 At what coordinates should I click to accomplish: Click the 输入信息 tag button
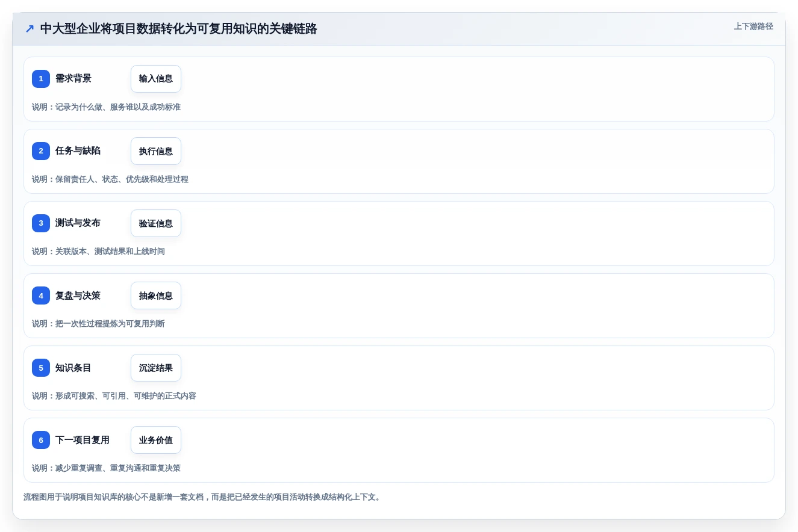pos(156,79)
